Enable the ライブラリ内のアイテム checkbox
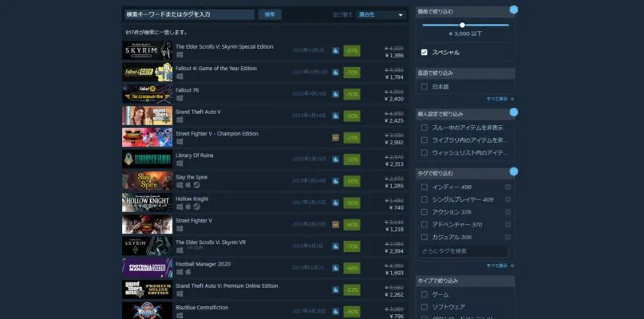 pos(425,140)
